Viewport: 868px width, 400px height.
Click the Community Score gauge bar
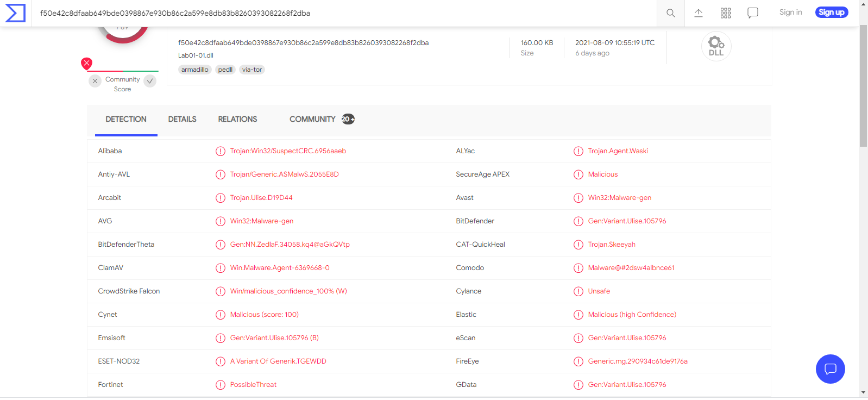(123, 71)
